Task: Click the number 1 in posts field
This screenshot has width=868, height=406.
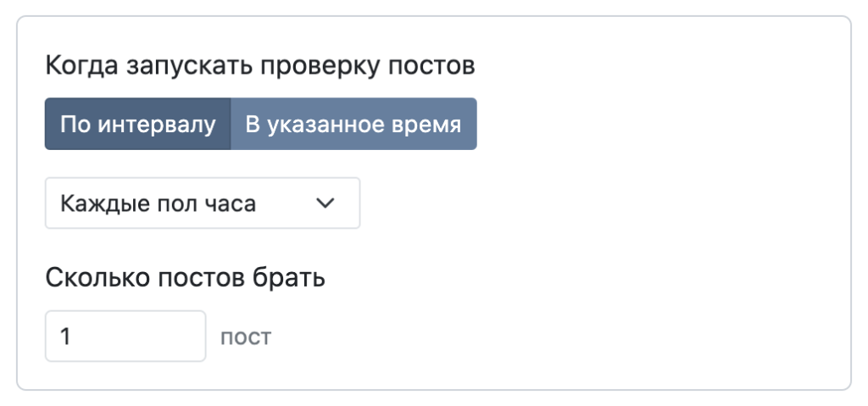Action: [x=66, y=336]
